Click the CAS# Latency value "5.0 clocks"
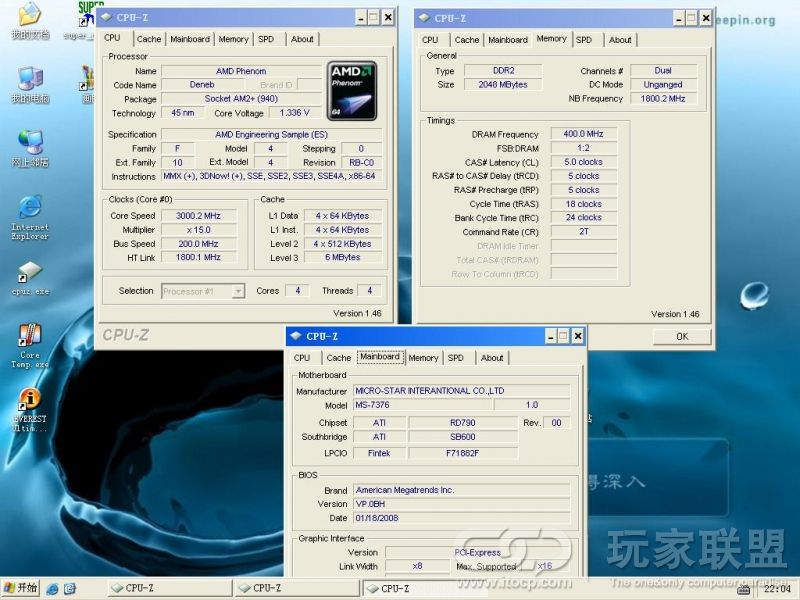Image resolution: width=800 pixels, height=600 pixels. click(x=583, y=162)
